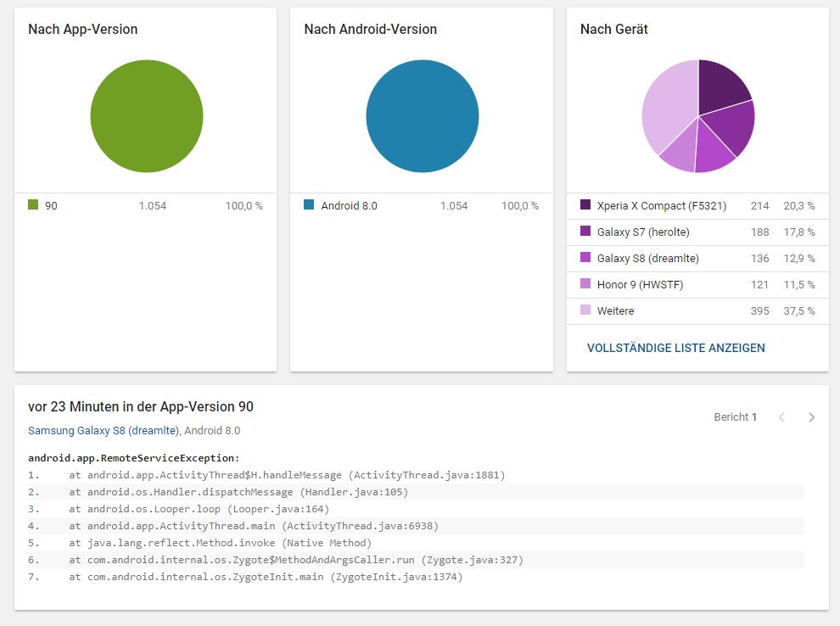The image size is (840, 626).
Task: Select the green App-Version pie chart
Action: click(x=147, y=116)
